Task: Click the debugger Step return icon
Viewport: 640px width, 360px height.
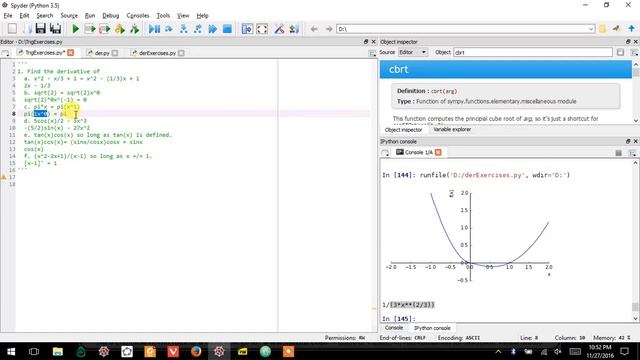Action: pos(198,29)
